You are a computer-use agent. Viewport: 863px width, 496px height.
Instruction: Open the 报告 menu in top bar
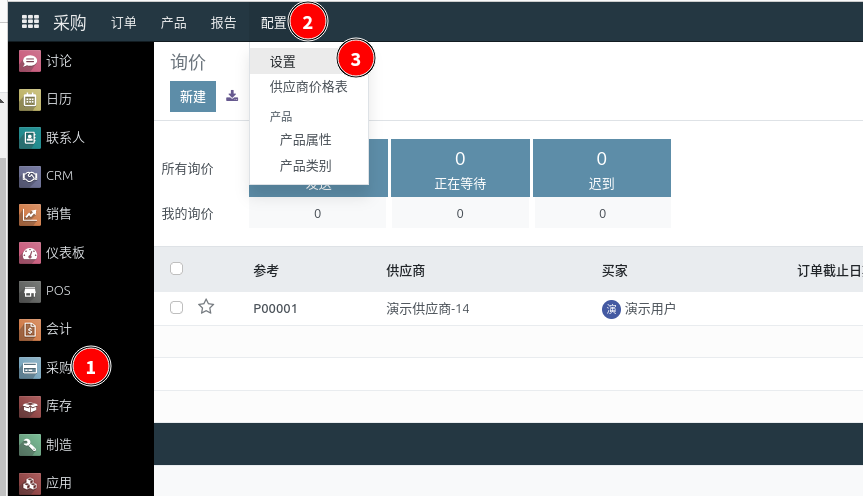(223, 23)
